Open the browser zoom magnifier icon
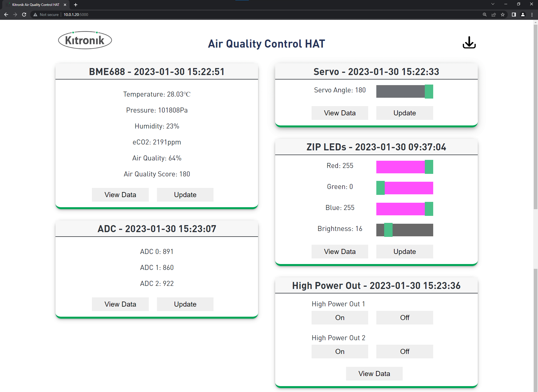Viewport: 538px width, 392px height. pos(484,15)
